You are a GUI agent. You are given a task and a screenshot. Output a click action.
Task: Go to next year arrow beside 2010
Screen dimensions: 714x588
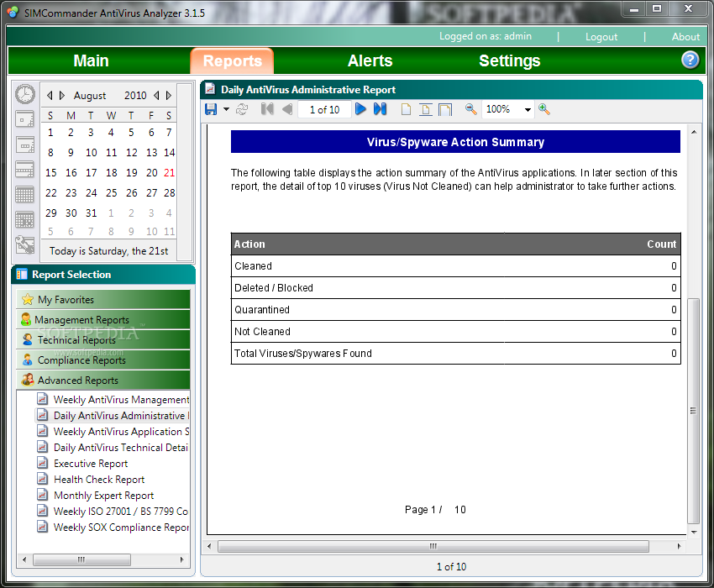pos(169,95)
